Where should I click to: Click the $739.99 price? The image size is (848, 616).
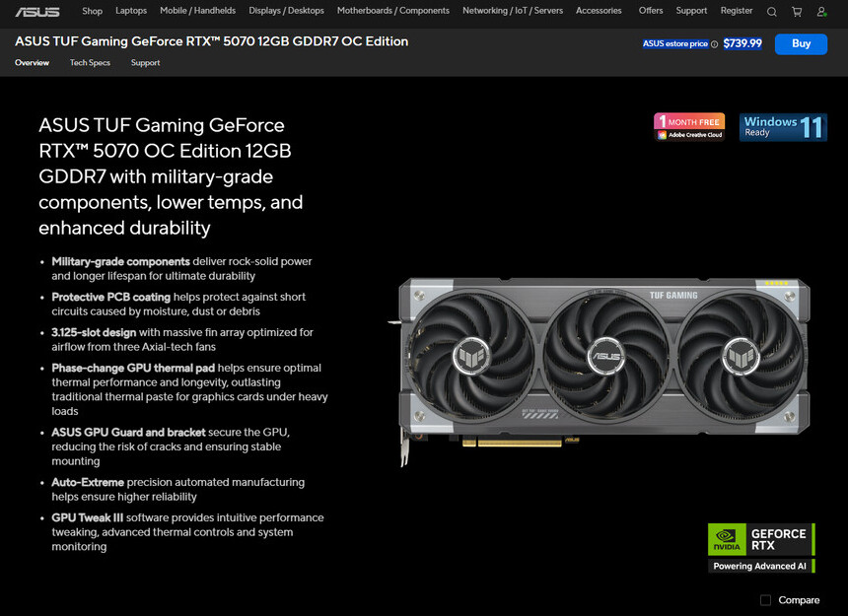click(x=742, y=43)
